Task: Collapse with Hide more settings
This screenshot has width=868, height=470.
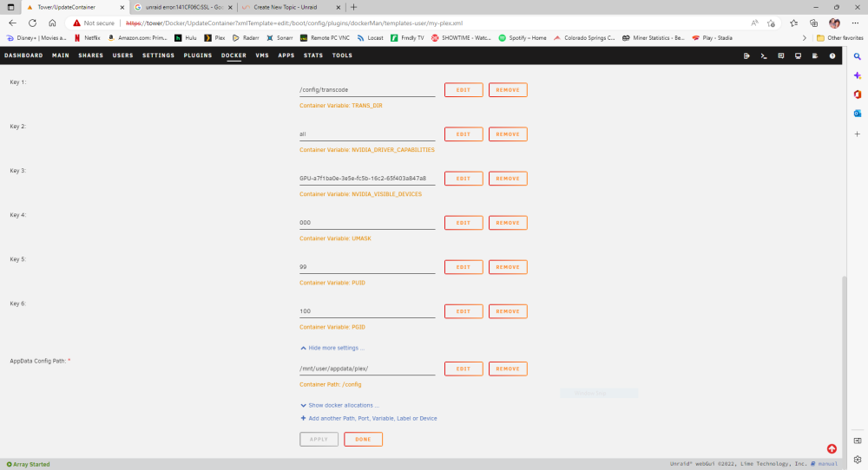Action: tap(332, 348)
